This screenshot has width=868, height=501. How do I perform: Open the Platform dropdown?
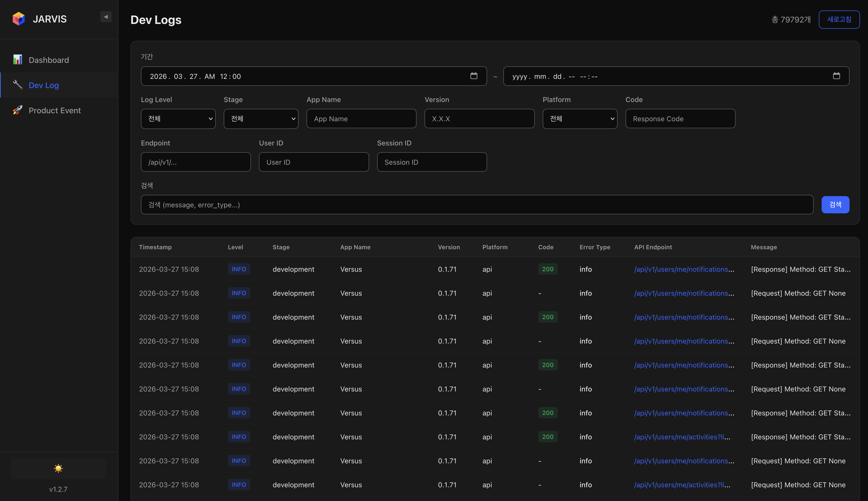click(x=580, y=118)
